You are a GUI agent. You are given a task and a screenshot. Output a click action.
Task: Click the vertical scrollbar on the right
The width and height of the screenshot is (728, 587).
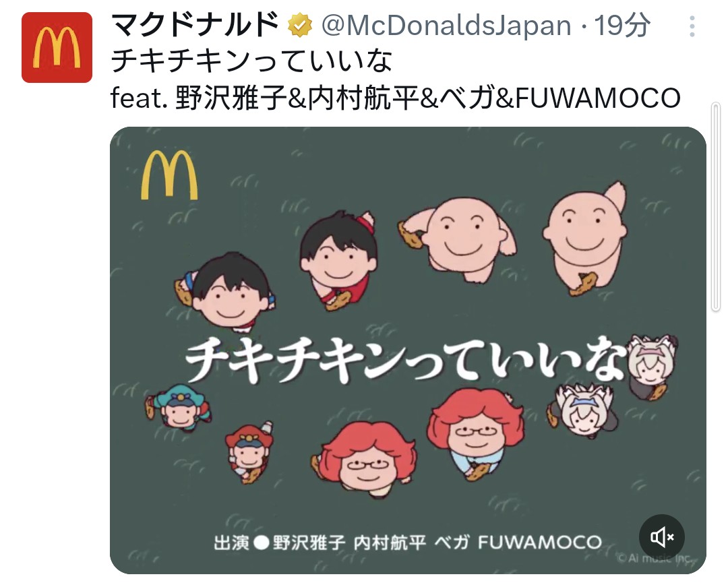coord(715,207)
